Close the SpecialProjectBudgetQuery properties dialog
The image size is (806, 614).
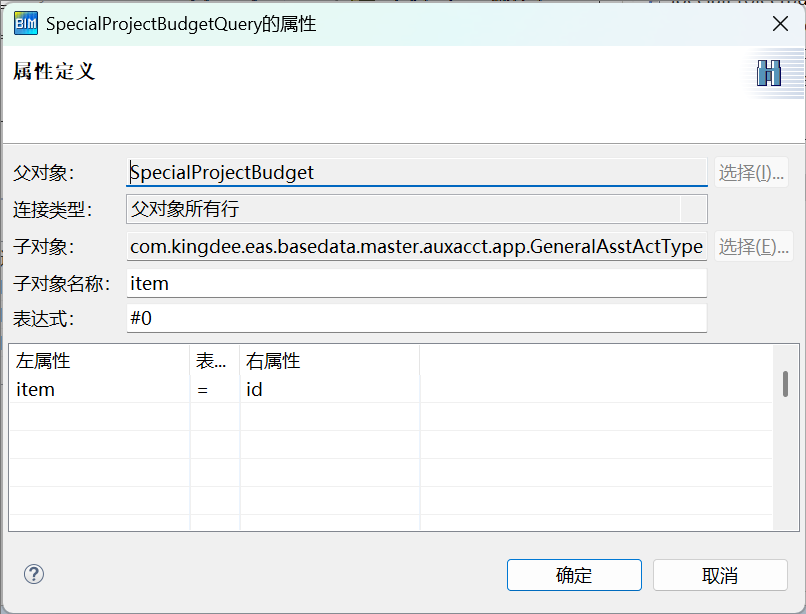[778, 23]
